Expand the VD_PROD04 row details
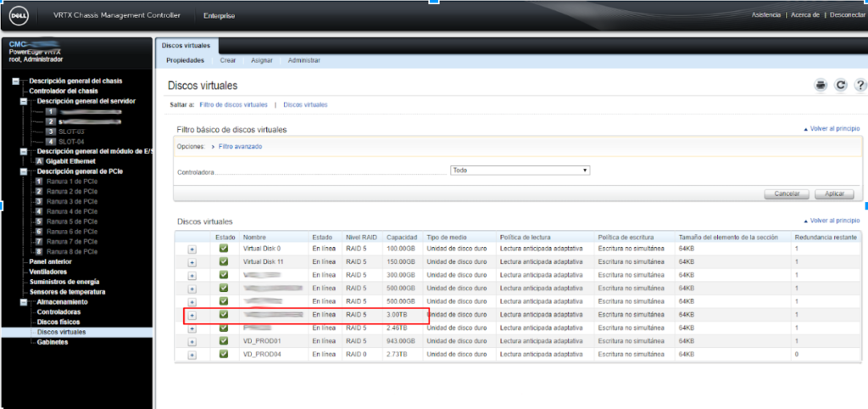The height and width of the screenshot is (409, 868). coord(192,354)
